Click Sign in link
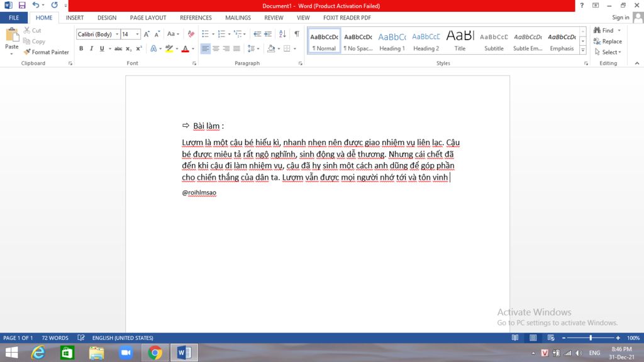Viewport: 644px width, 362px height. click(x=620, y=17)
